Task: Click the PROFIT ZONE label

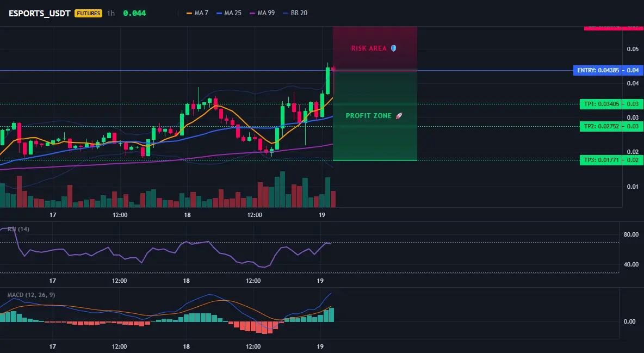Action: 368,116
